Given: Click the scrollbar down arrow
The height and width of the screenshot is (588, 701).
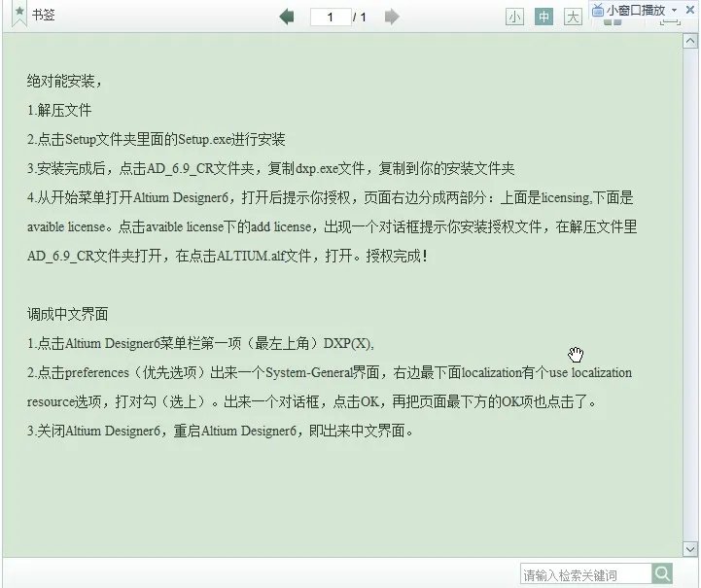Looking at the screenshot, I should 690,549.
